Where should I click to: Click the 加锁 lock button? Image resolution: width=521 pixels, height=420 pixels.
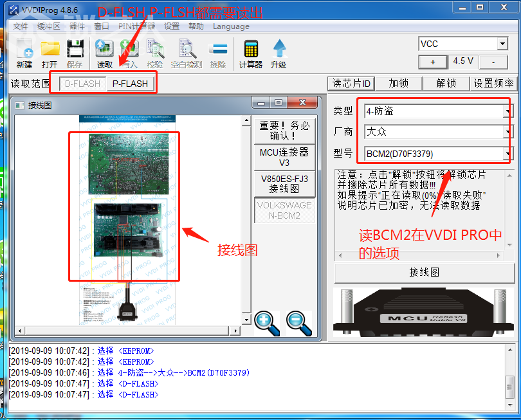[x=399, y=84]
